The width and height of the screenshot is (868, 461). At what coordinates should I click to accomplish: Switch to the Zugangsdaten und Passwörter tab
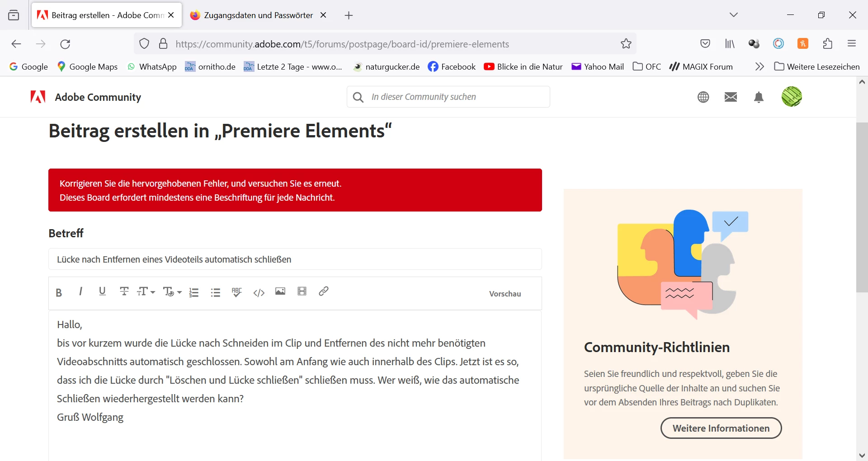[258, 15]
